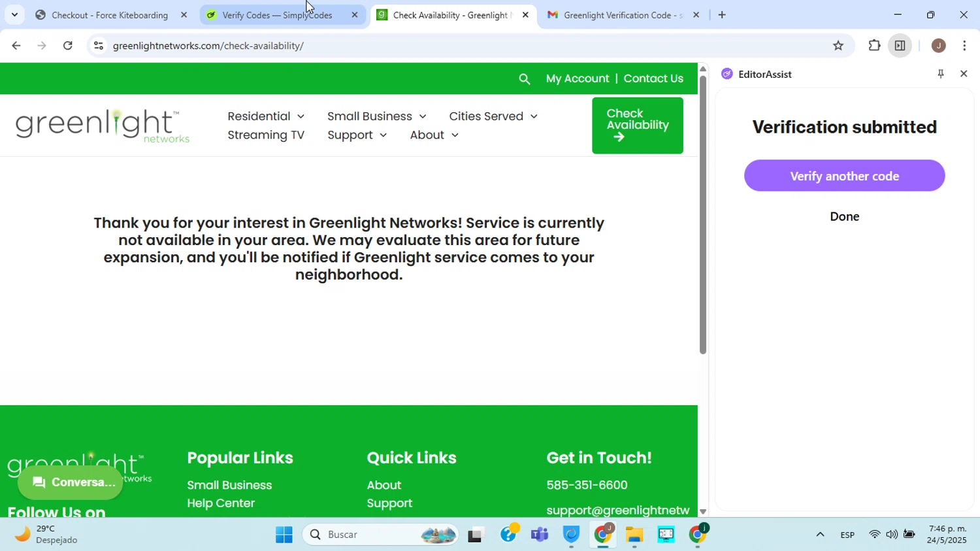The width and height of the screenshot is (980, 551).
Task: Switch to Checkout - Force Kiteboarding tab
Action: click(110, 15)
